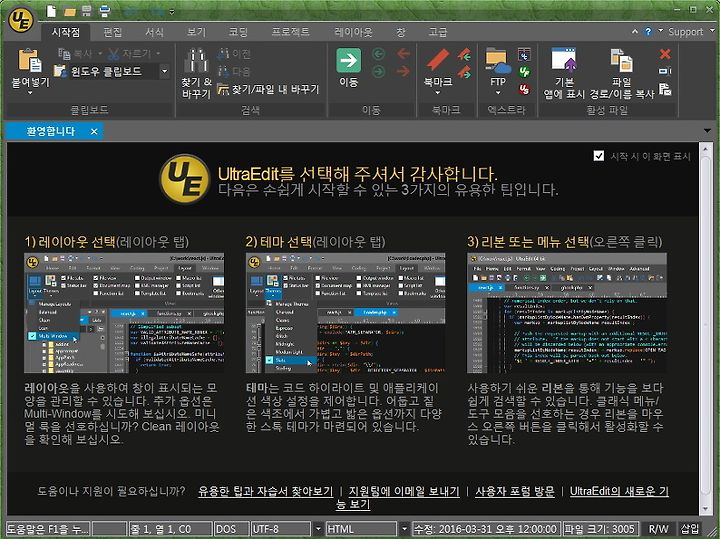This screenshot has width=720, height=539.
Task: Save the file using quick access toolbar
Action: (x=86, y=11)
